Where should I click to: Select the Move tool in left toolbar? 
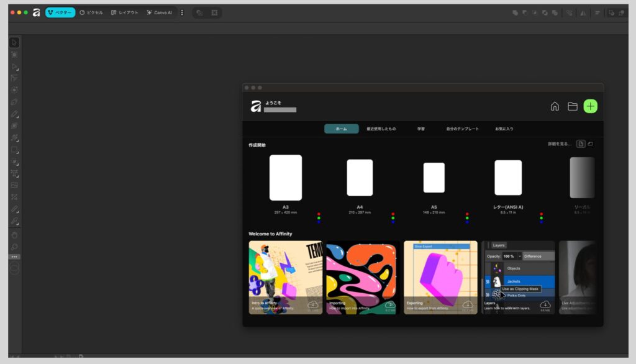tap(14, 42)
